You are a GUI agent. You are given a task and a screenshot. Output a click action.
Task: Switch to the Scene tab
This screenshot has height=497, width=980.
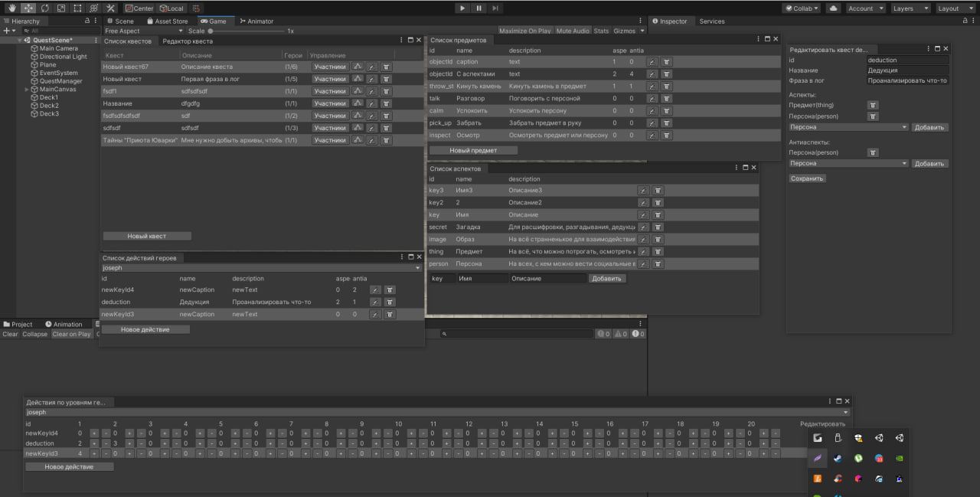122,21
